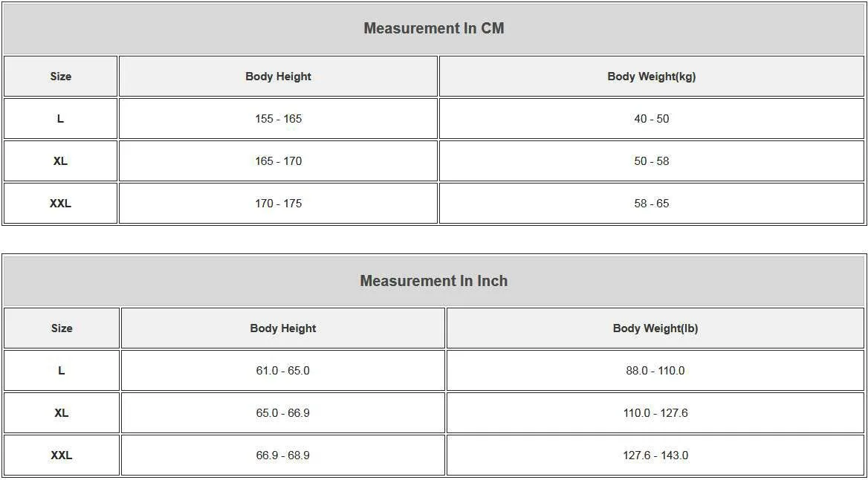
Task: Select the 88.0 - 110.0 weight cell
Action: pos(655,370)
